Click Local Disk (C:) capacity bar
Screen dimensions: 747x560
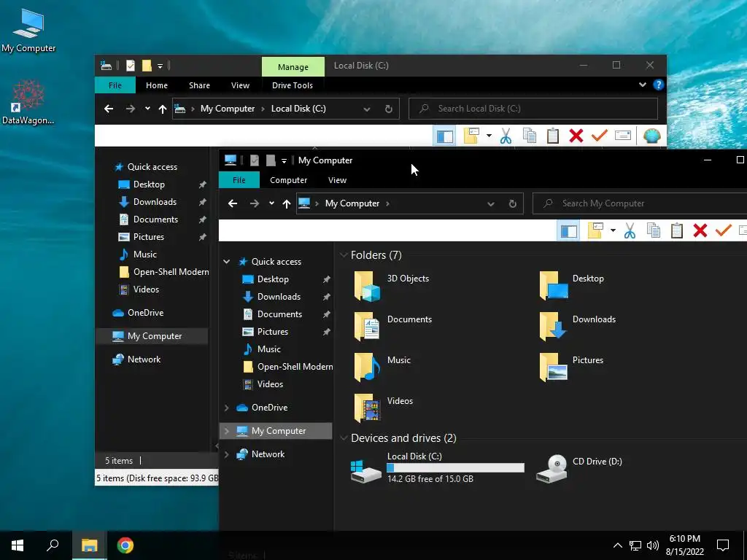455,467
